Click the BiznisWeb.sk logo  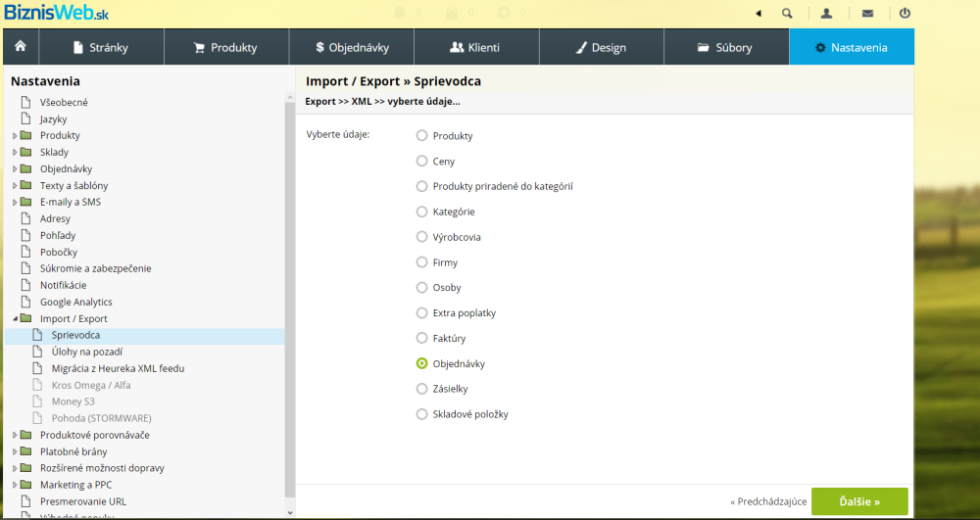pos(56,12)
